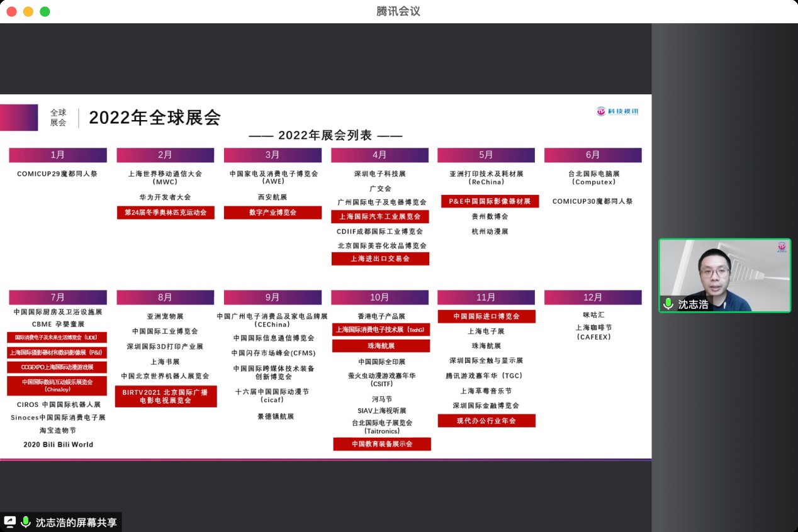Click the red 数字产业博览会 entry
The height and width of the screenshot is (532, 798).
(273, 213)
